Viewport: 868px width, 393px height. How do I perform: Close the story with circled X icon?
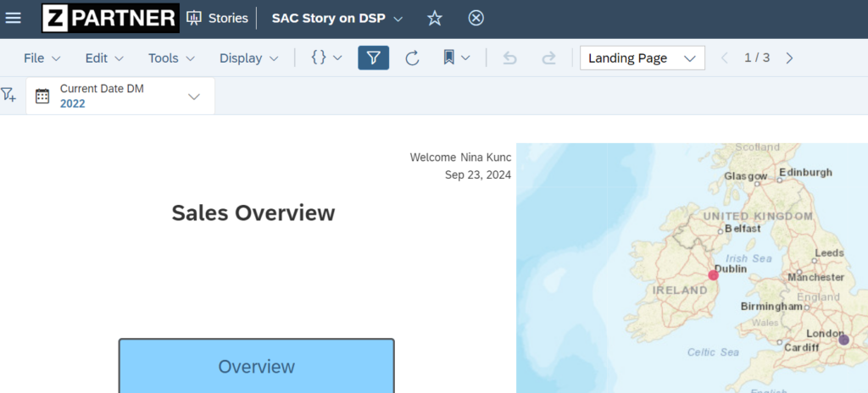(x=476, y=18)
